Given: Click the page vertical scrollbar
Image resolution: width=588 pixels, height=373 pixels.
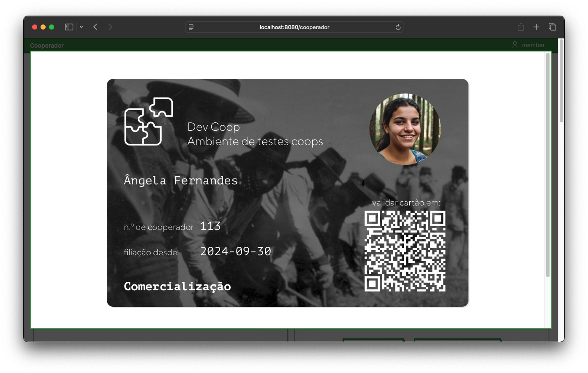Looking at the screenshot, I should 561,81.
